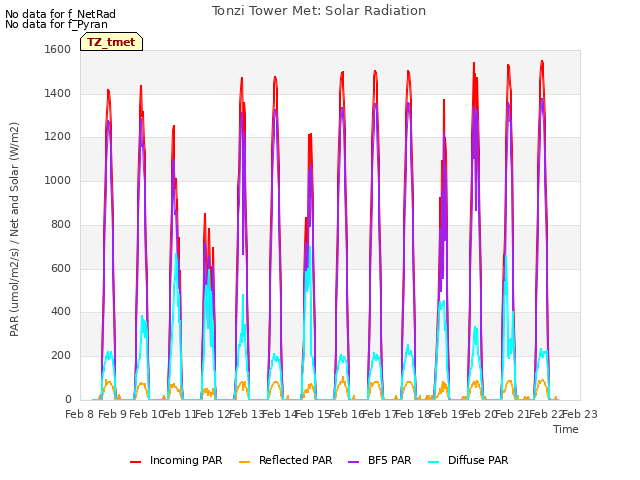Click the 1000 y-axis tick label
Viewport: 640px width, 480px height.
[x=58, y=180]
